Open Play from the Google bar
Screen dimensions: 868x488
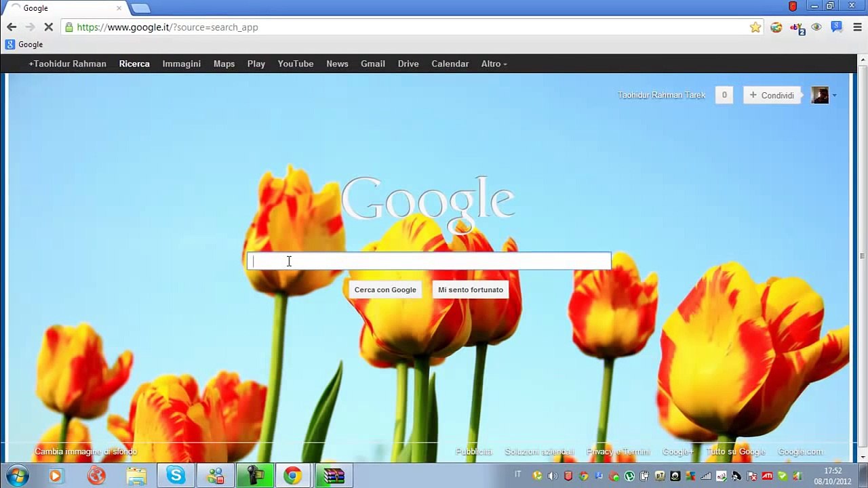click(256, 64)
